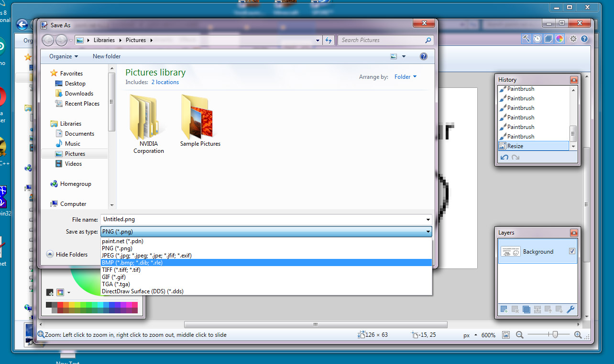Open the Save as type combo box

pos(266,232)
